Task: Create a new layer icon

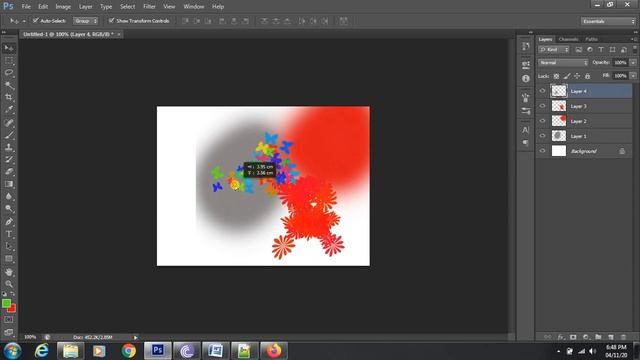Action: 611,337
